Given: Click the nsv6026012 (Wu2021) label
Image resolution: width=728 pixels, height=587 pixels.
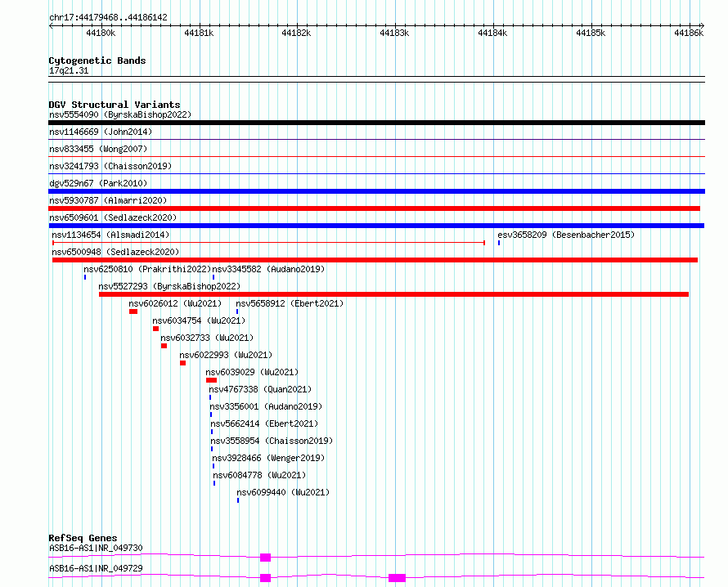Looking at the screenshot, I should [176, 303].
